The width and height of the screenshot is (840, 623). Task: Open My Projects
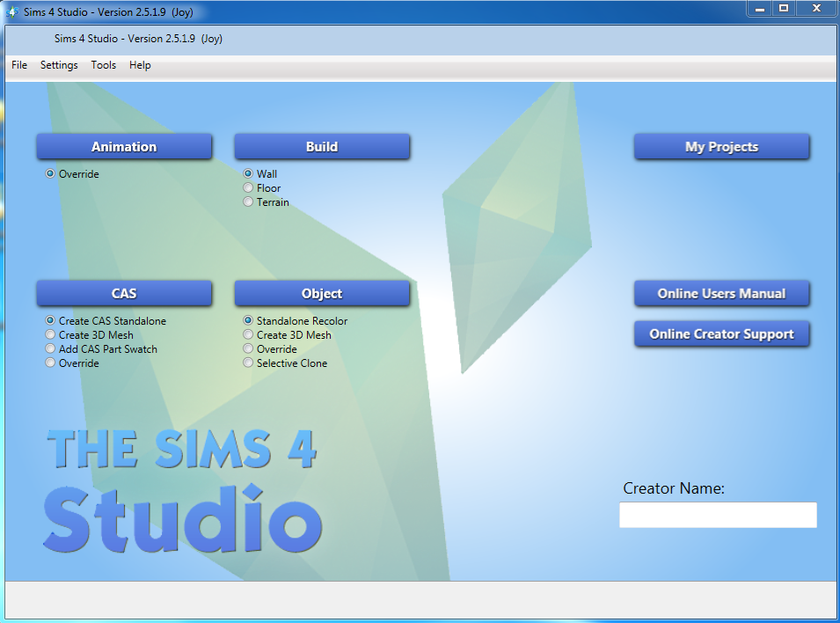(x=721, y=146)
